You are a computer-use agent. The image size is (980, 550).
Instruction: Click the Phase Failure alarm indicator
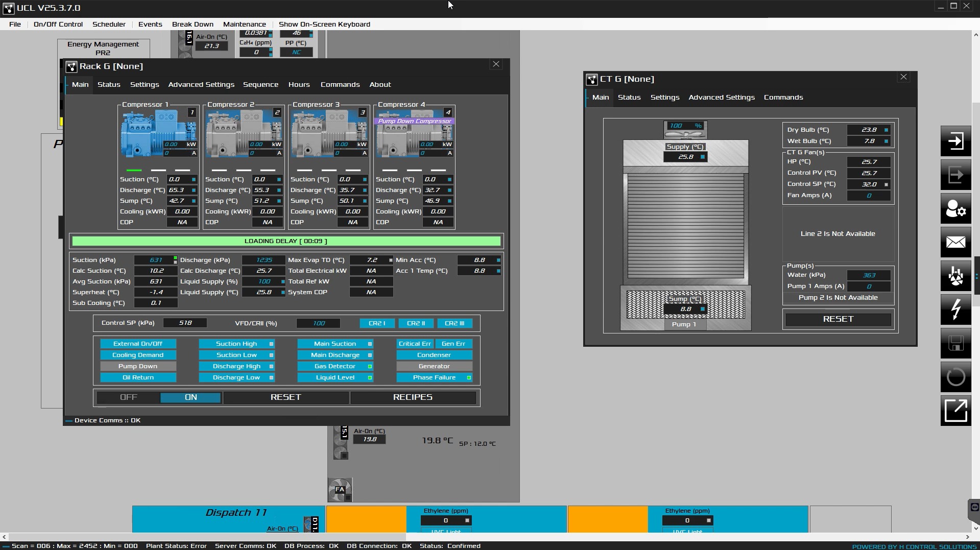[x=434, y=377]
